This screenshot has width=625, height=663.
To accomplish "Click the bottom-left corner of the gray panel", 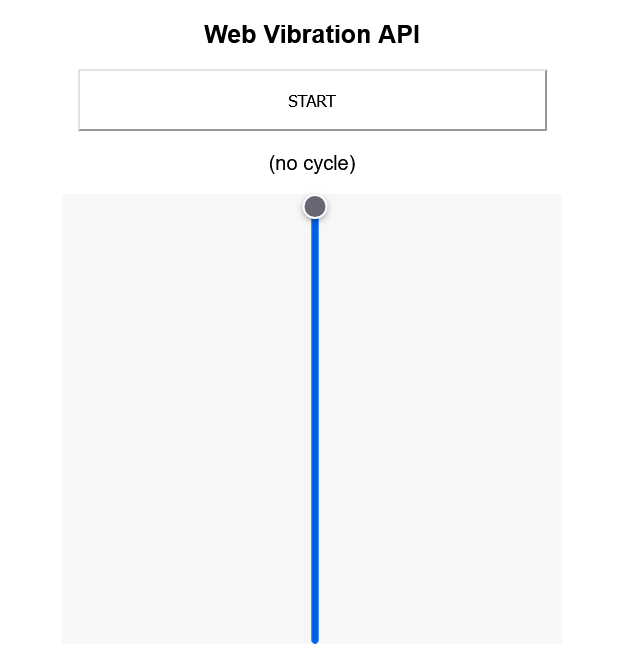I will (65, 640).
